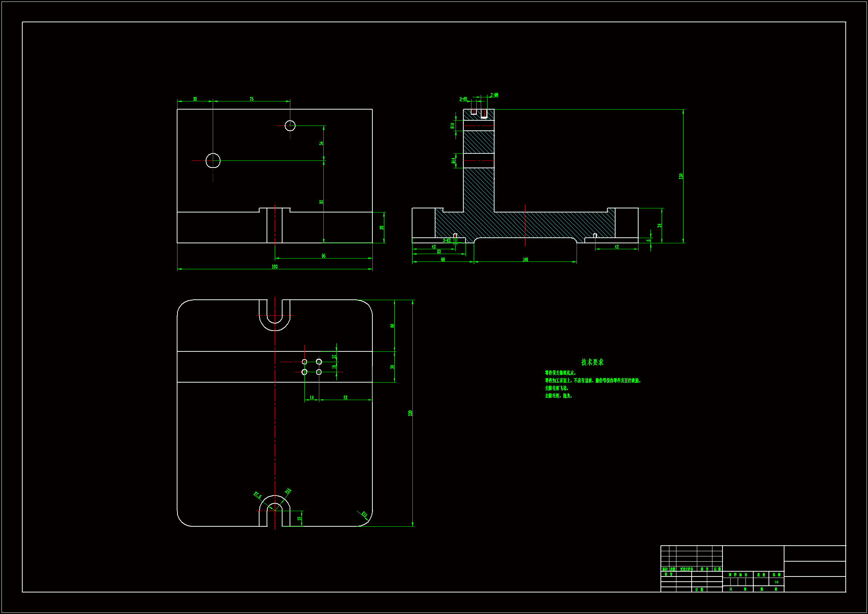Viewport: 868px width, 614px height.
Task: Click the Ø14 bore dimension label
Action: click(x=453, y=161)
